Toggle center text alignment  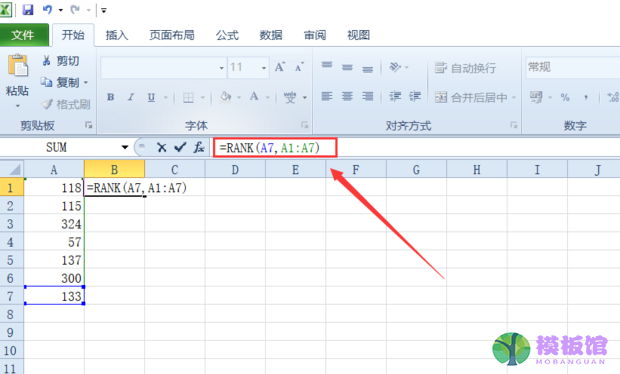(x=347, y=96)
